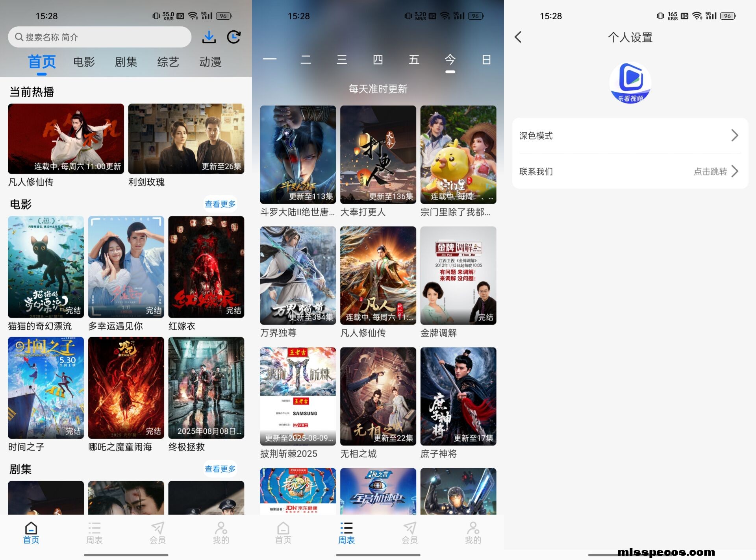Select weekday tab 四

click(x=378, y=59)
